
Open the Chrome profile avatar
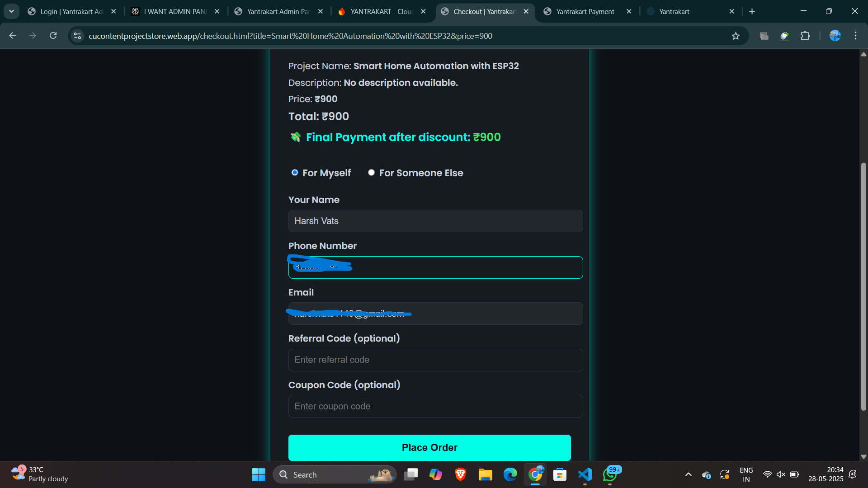click(835, 36)
